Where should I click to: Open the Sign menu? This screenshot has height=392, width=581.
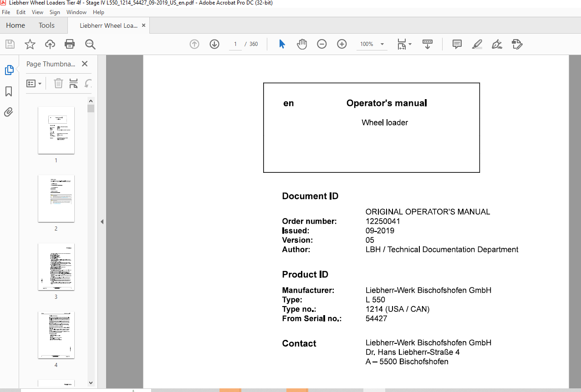(x=55, y=12)
